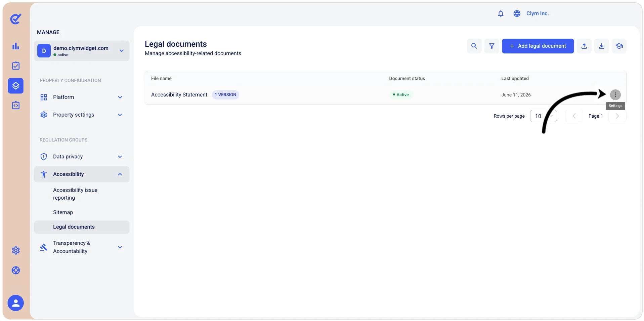Click the upload arrow icon

584,46
